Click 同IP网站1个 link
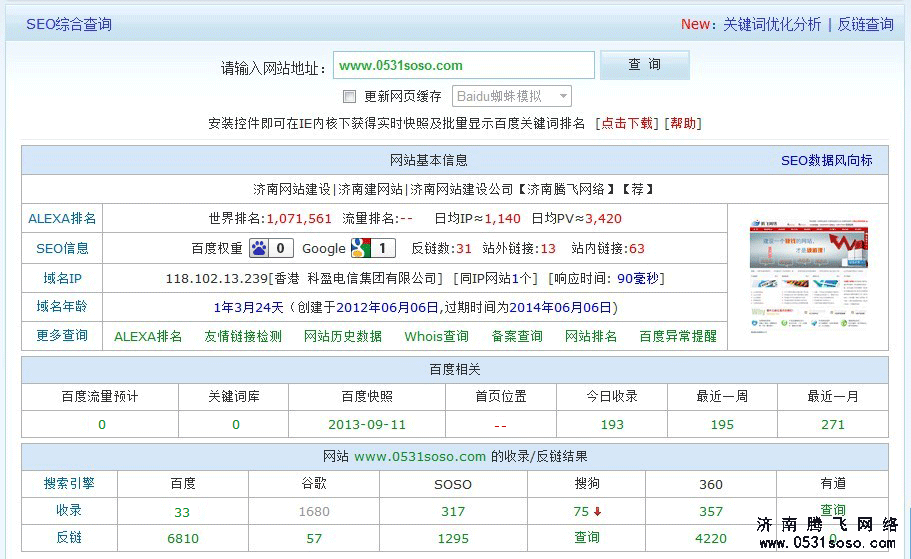This screenshot has height=559, width=911. (x=496, y=278)
